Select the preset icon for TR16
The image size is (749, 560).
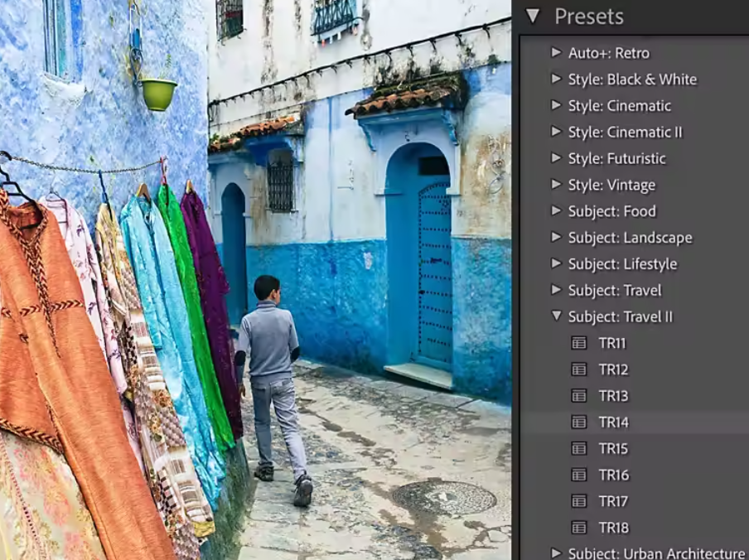click(x=579, y=476)
